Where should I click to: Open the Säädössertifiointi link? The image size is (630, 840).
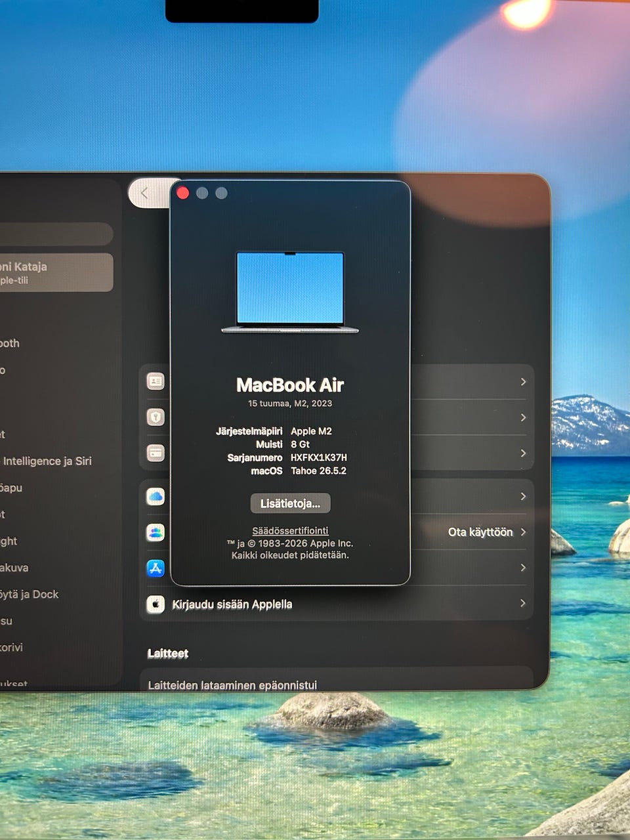290,531
